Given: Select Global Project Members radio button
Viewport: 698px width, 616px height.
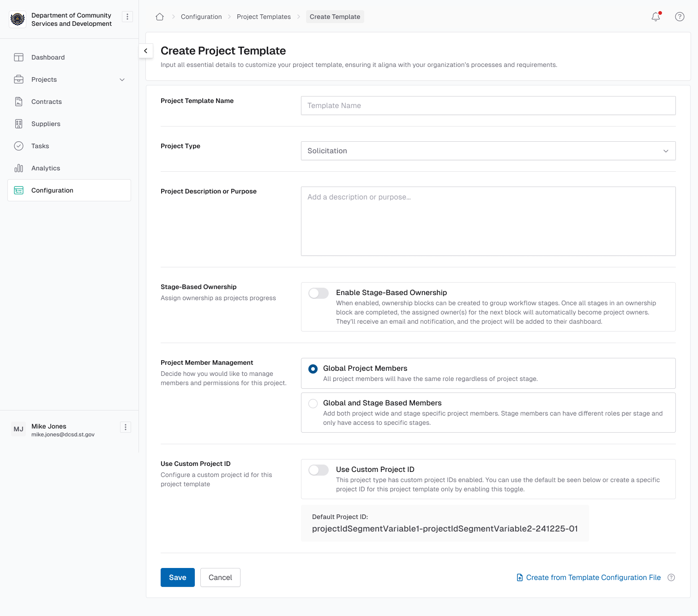Looking at the screenshot, I should coord(313,369).
